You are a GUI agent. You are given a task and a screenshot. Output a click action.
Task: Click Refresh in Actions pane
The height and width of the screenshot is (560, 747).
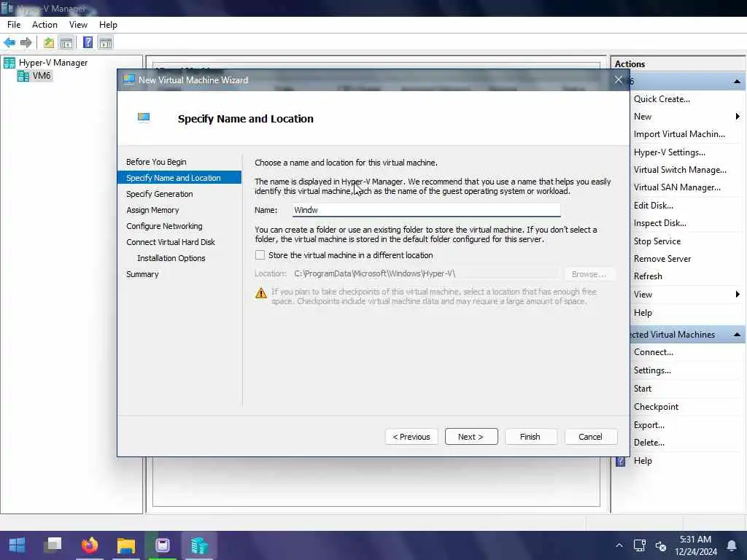click(648, 276)
